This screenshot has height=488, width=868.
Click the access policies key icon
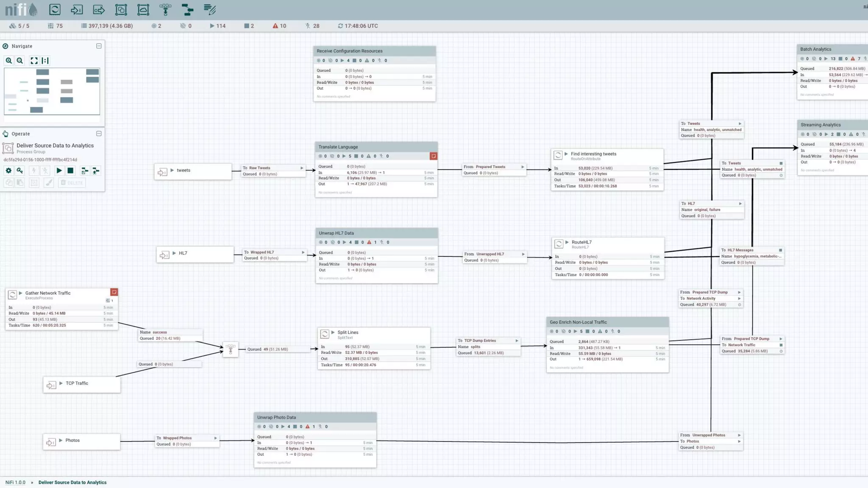point(20,171)
